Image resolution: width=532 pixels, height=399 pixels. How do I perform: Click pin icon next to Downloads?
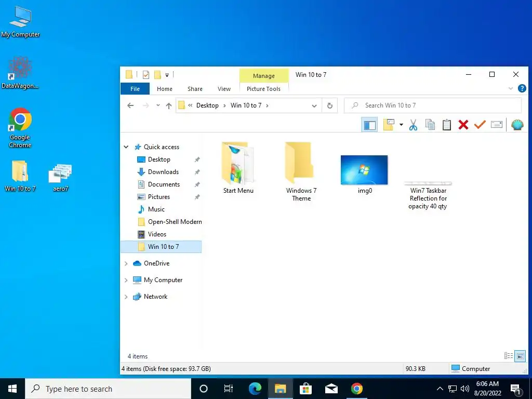[x=197, y=172]
